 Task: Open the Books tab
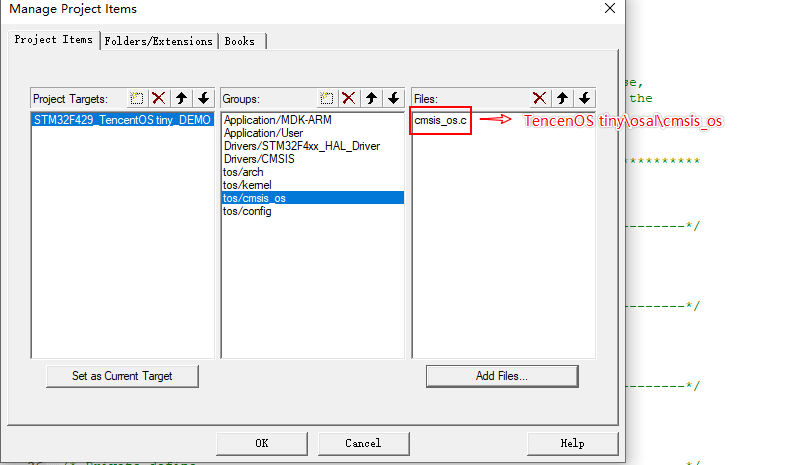[x=240, y=41]
